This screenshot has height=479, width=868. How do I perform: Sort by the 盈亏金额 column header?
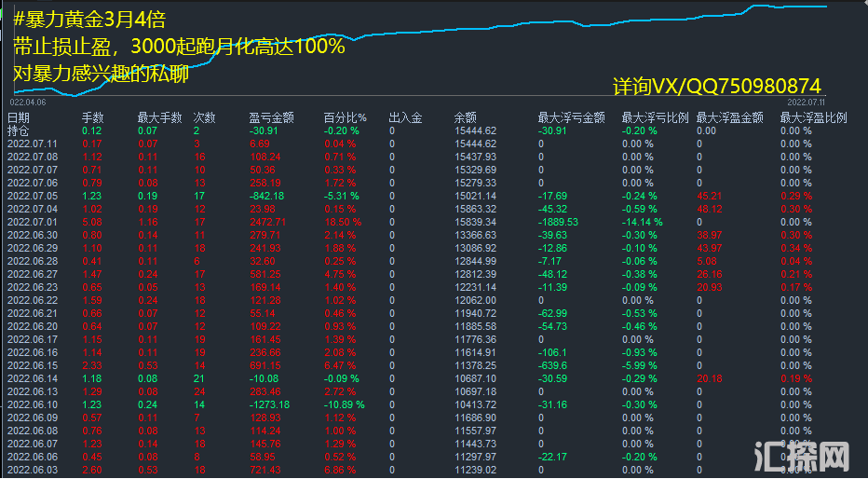click(272, 118)
